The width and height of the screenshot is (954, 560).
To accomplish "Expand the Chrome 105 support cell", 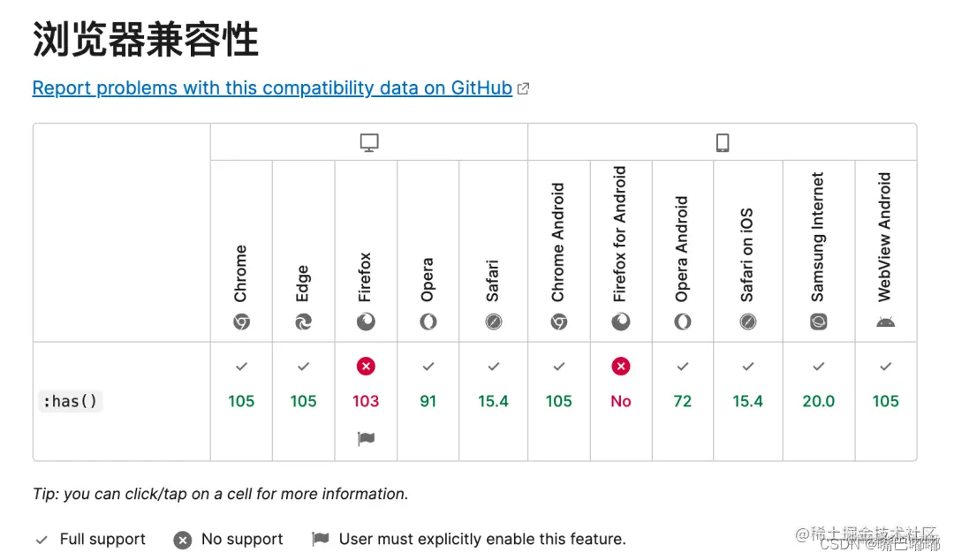I will (x=241, y=401).
